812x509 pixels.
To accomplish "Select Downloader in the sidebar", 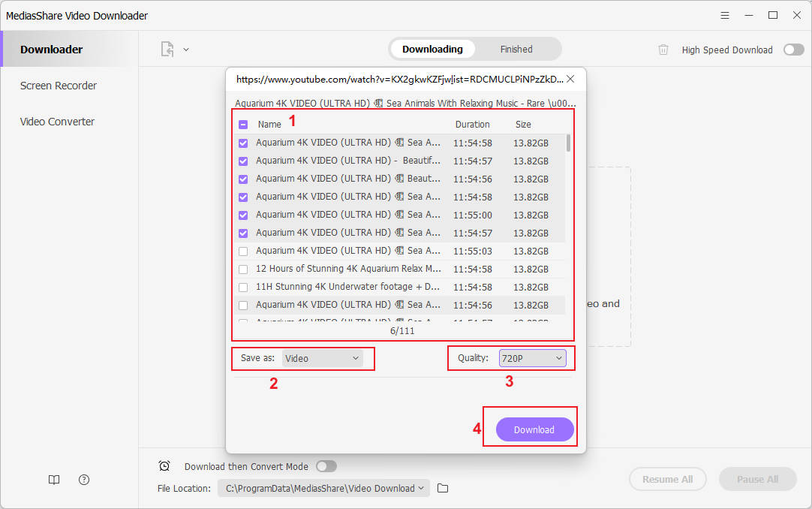I will click(69, 50).
